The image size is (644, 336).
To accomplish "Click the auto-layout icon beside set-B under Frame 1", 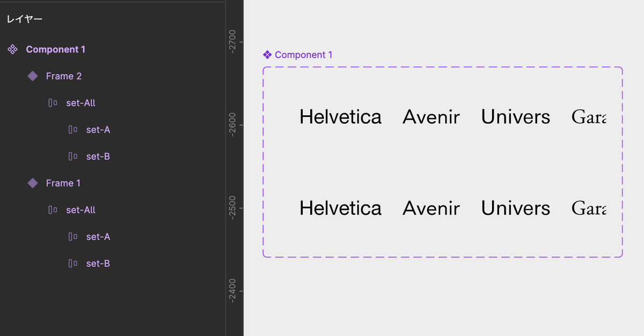I will click(x=72, y=264).
